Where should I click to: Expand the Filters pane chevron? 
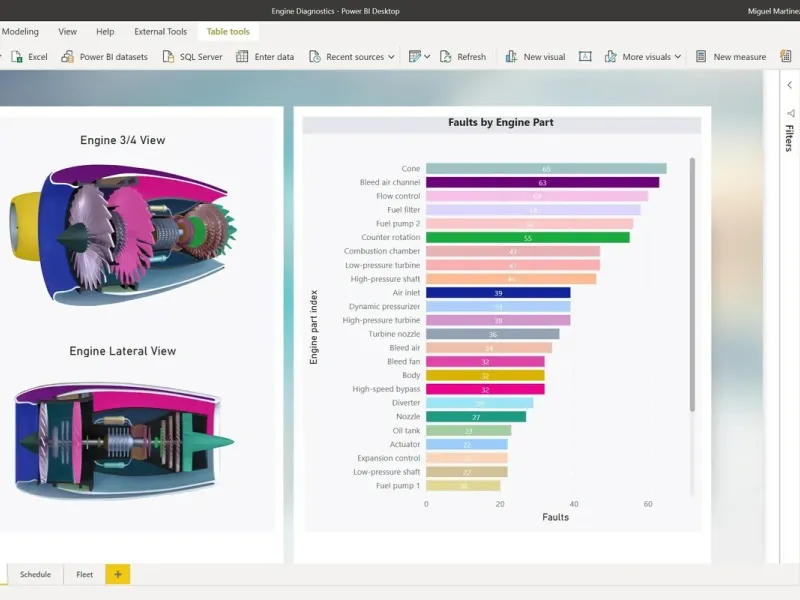pyautogui.click(x=789, y=85)
